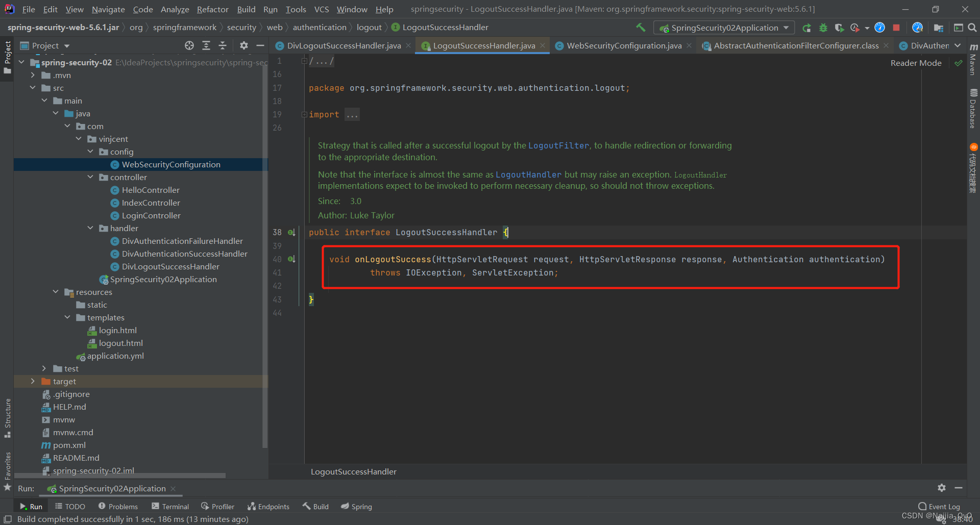Click Select Opened File locate icon

[x=189, y=45]
